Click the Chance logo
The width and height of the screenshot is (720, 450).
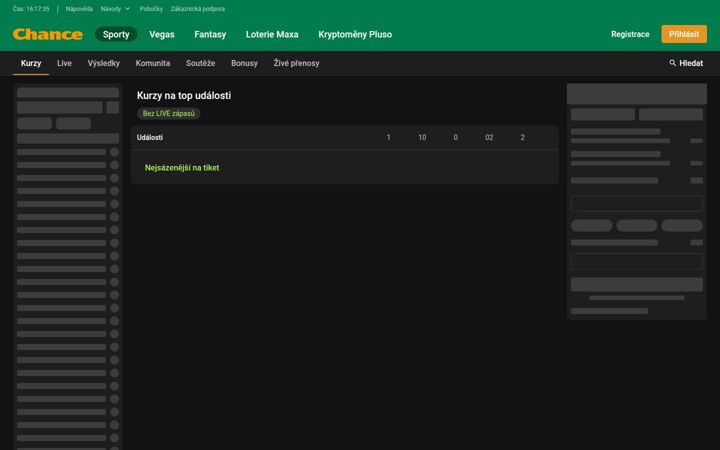(48, 34)
